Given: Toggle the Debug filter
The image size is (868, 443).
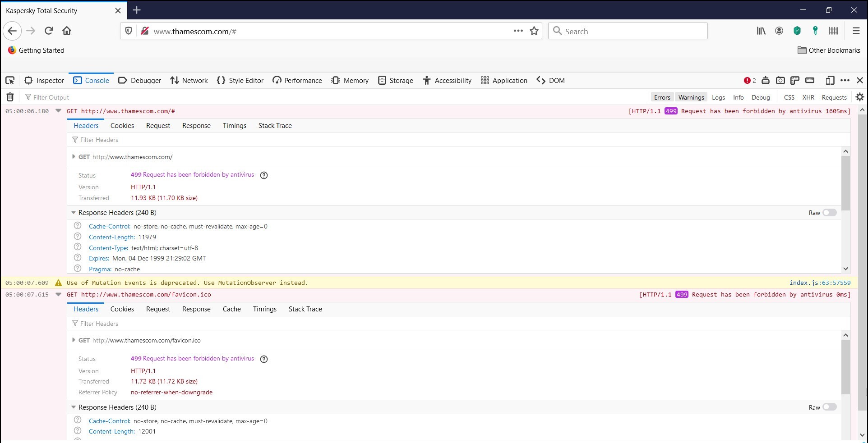Looking at the screenshot, I should click(x=761, y=97).
